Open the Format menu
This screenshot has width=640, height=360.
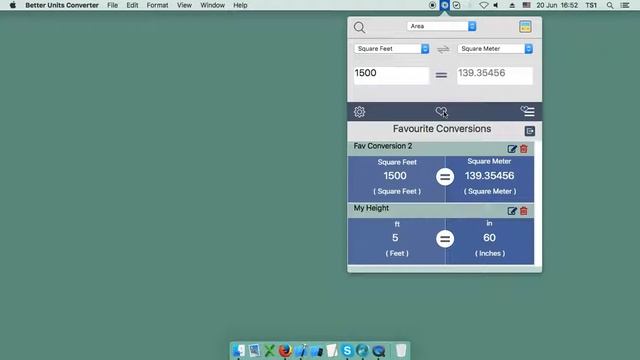click(157, 5)
